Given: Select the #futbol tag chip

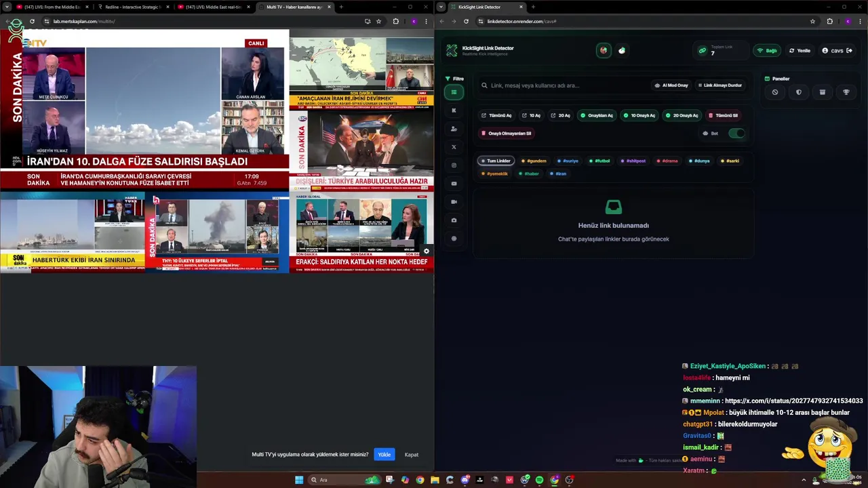Looking at the screenshot, I should pos(599,161).
